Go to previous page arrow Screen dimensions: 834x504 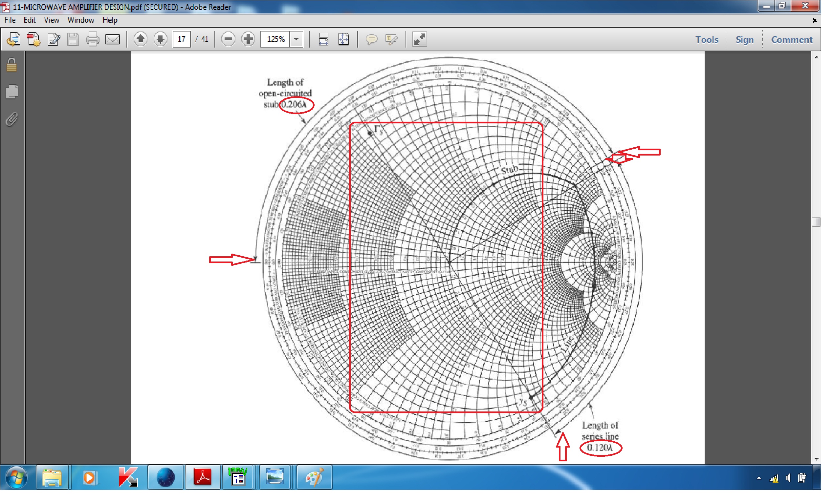[x=141, y=39]
